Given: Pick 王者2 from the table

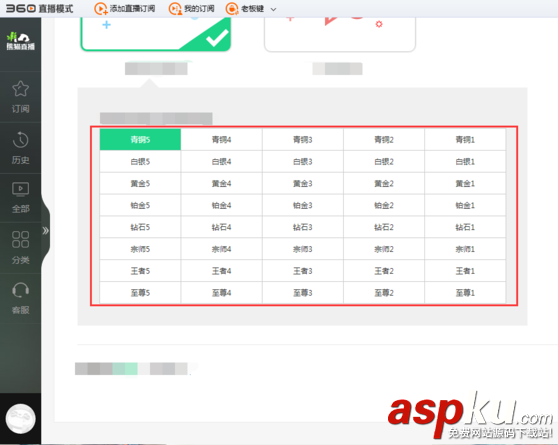Looking at the screenshot, I should tap(384, 271).
